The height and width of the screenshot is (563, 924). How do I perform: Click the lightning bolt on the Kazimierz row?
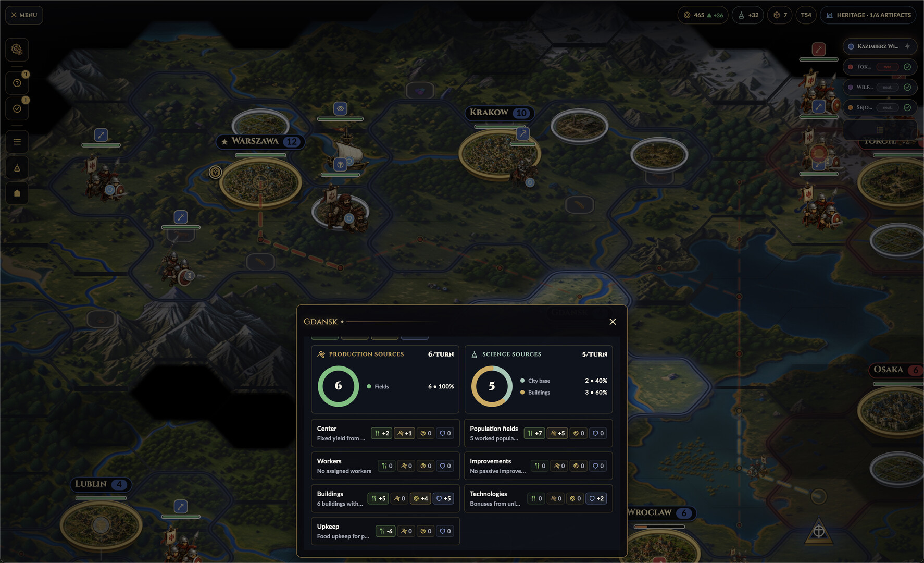(907, 46)
